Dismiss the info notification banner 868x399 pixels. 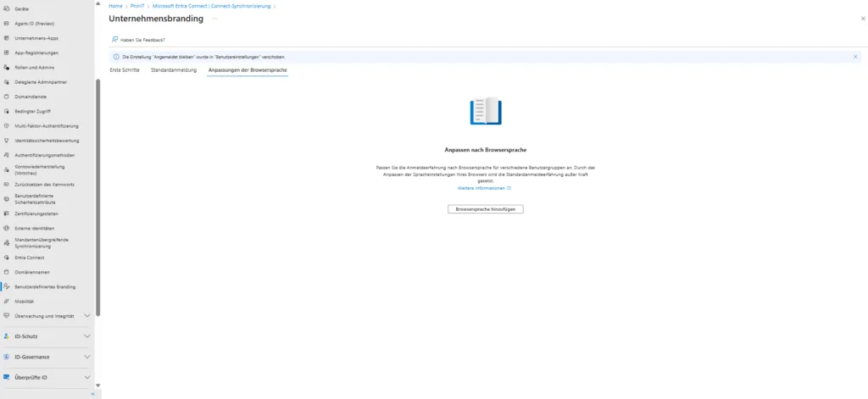[854, 57]
